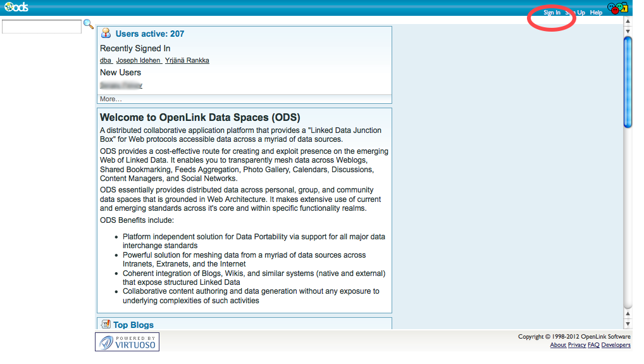Screen dimensions: 644x364
Task: Open Joseph Idehen's profile link
Action: 139,61
